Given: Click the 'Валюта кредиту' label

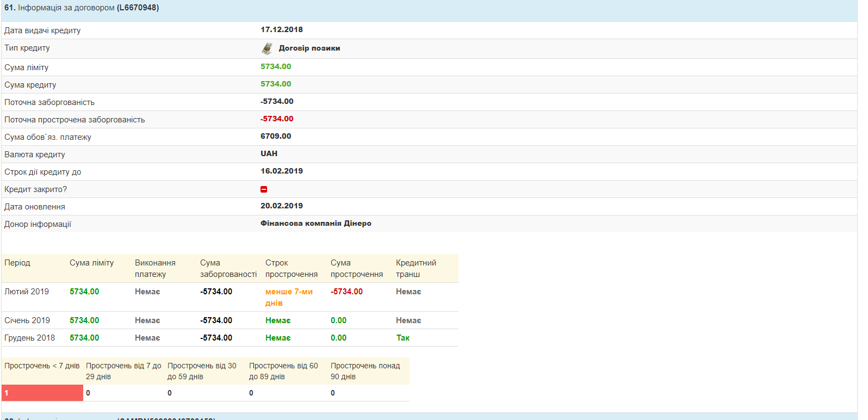Looking at the screenshot, I should pos(35,155).
